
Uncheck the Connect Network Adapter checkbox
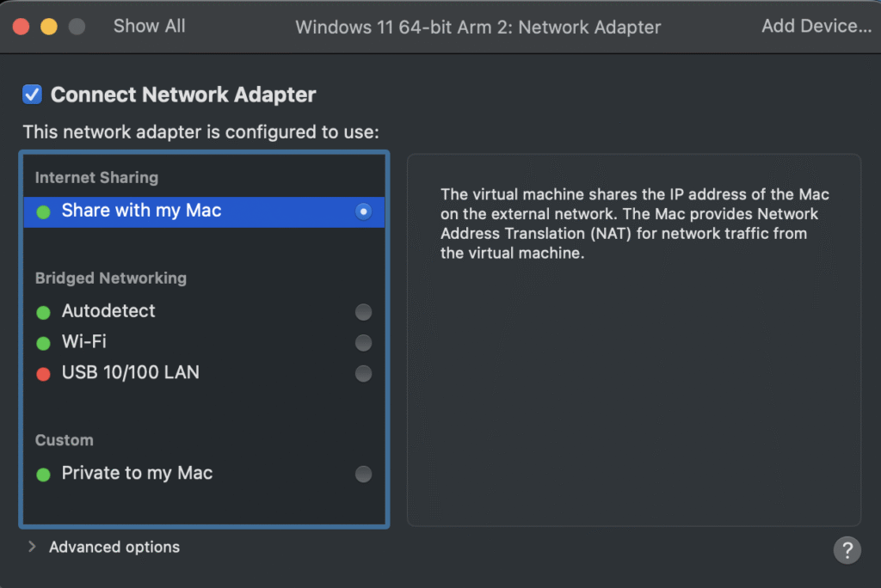(32, 95)
